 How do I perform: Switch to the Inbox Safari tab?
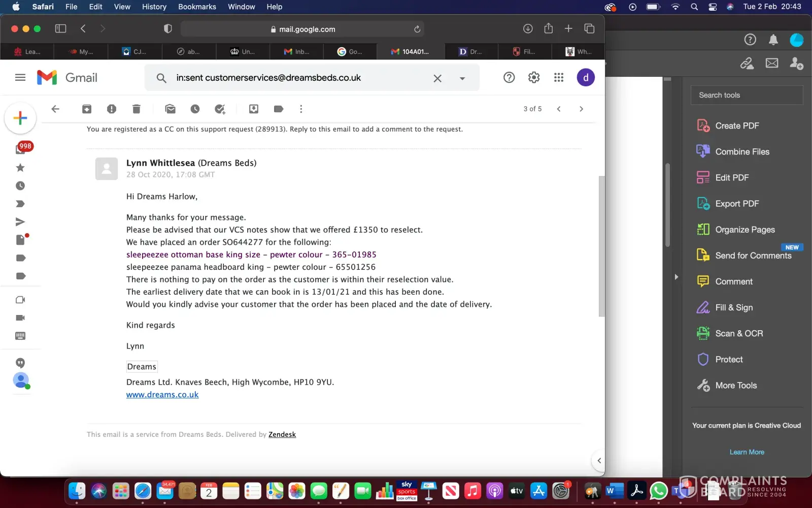pyautogui.click(x=297, y=51)
